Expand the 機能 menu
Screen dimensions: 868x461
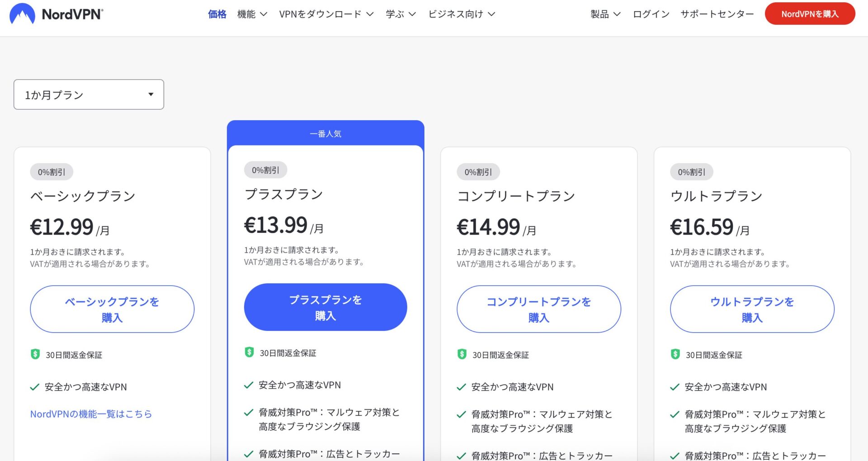tap(252, 14)
